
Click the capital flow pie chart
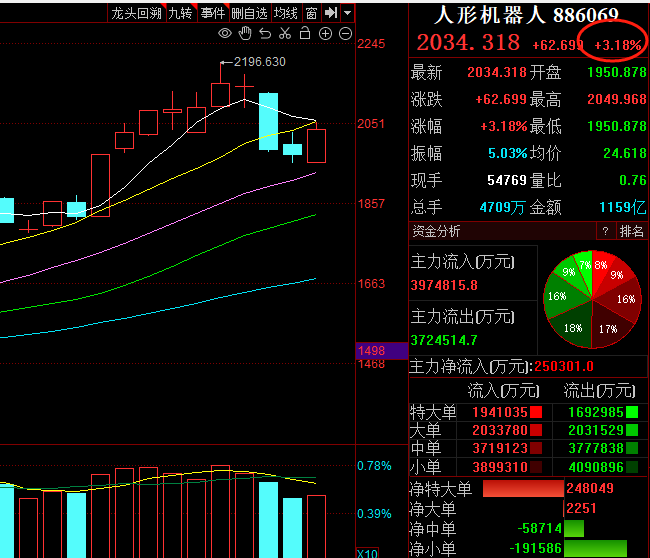click(x=592, y=298)
